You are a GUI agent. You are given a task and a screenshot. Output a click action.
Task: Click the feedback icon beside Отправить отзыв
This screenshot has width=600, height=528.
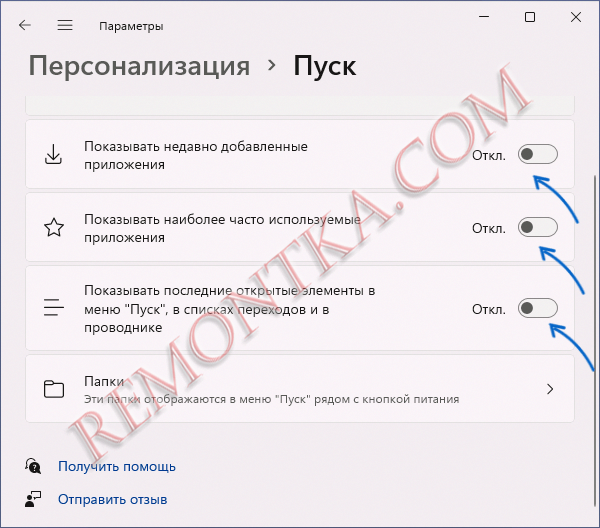pos(33,499)
